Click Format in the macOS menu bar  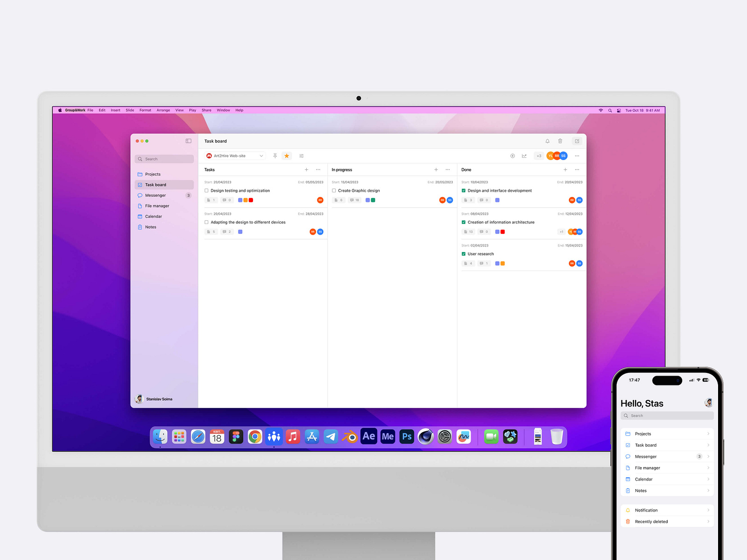[x=145, y=110]
